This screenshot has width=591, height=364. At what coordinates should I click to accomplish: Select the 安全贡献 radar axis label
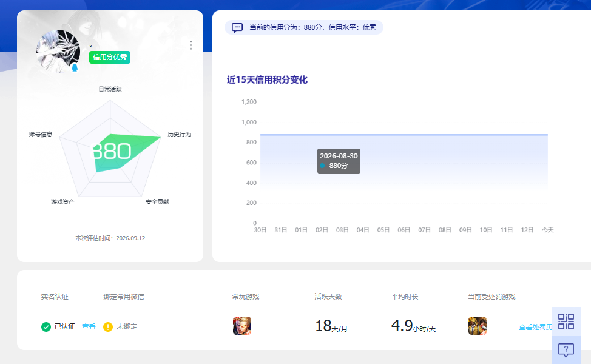pyautogui.click(x=158, y=202)
